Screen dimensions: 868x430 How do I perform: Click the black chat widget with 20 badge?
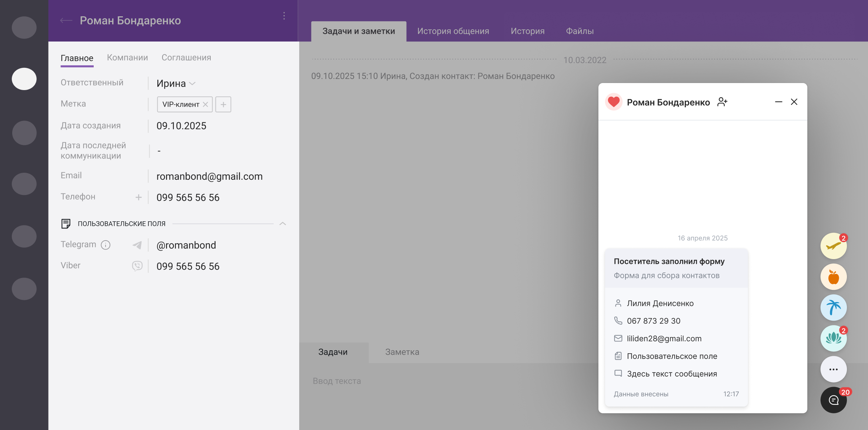(x=833, y=400)
